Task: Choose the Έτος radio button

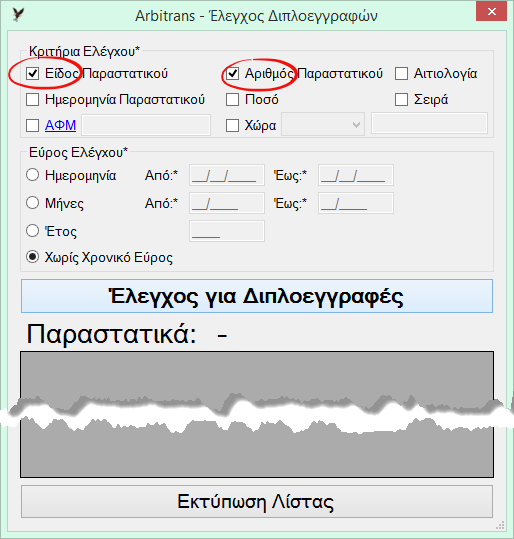Action: [32, 230]
